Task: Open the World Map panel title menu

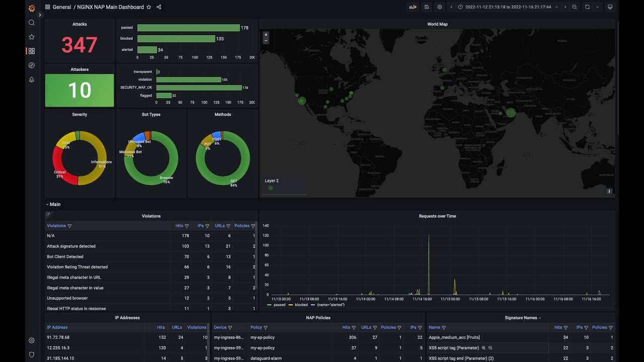Action: coord(437,24)
